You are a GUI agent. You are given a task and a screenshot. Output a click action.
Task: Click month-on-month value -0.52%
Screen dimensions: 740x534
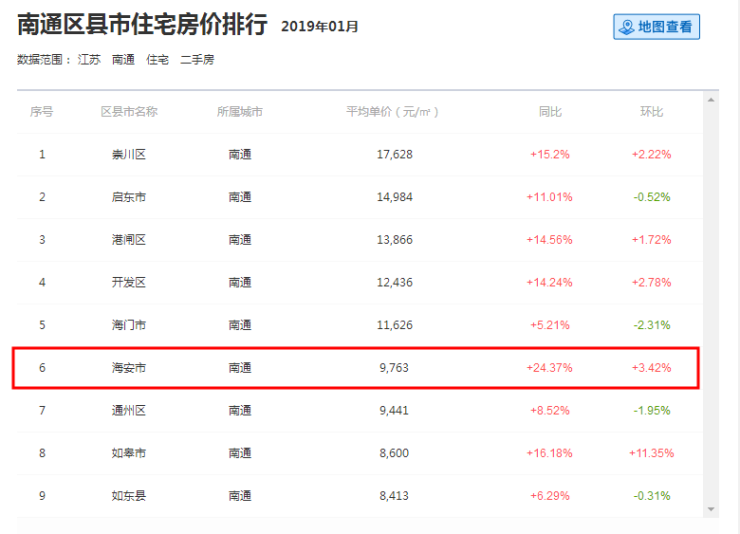point(652,197)
